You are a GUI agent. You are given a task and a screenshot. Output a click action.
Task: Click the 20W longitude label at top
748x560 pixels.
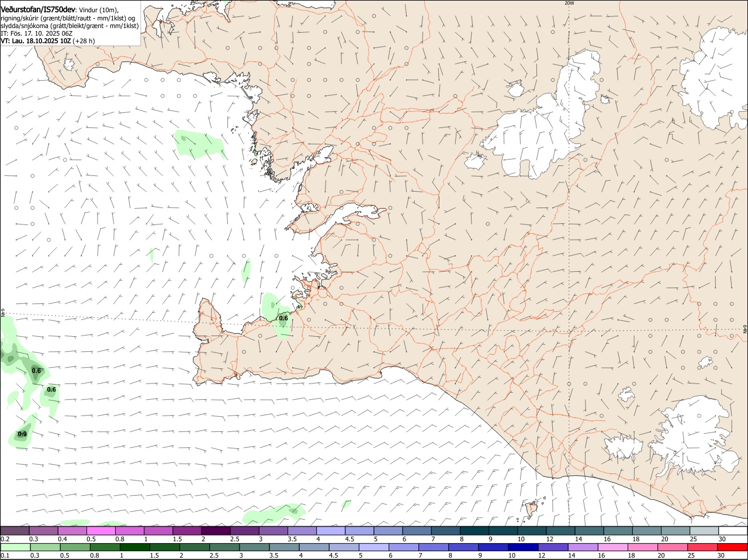569,3
